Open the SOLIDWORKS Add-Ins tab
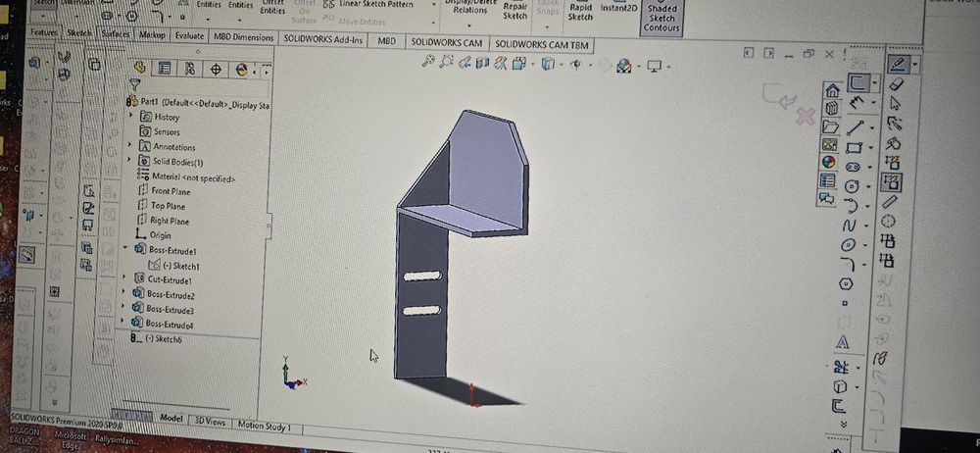 pos(322,39)
